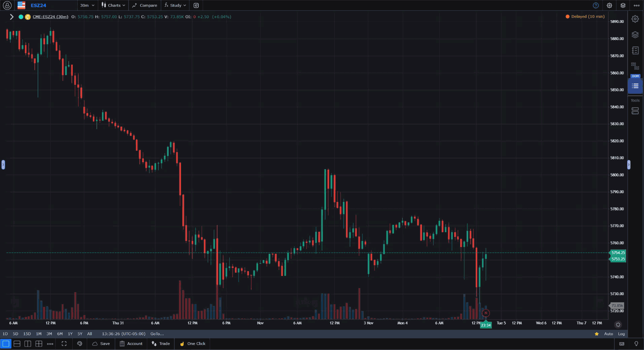Open the color theme palette icon
The height and width of the screenshot is (350, 644).
[80, 344]
